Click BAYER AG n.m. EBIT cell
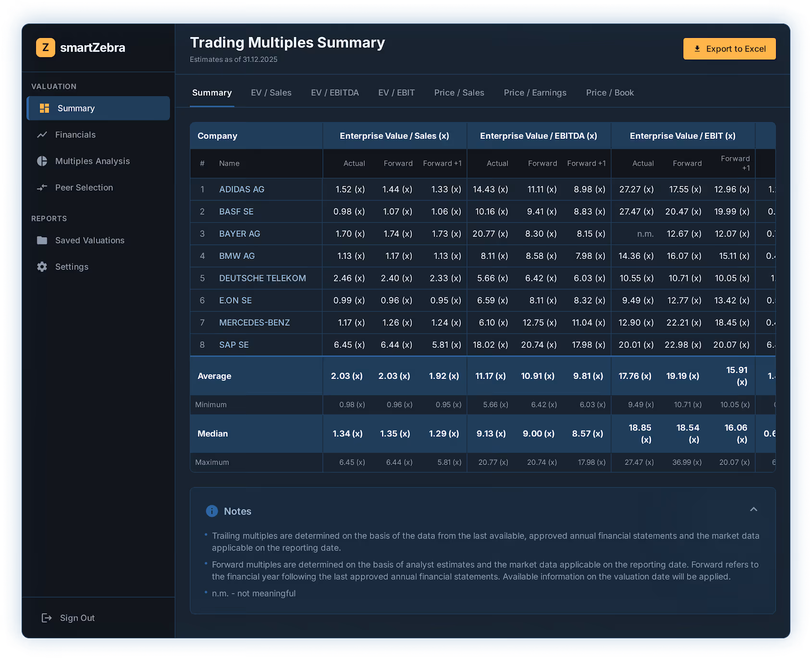The height and width of the screenshot is (658, 812). [645, 234]
